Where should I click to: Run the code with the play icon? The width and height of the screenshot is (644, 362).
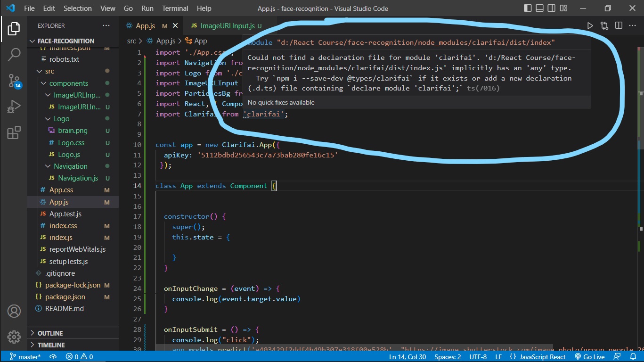[x=590, y=26]
